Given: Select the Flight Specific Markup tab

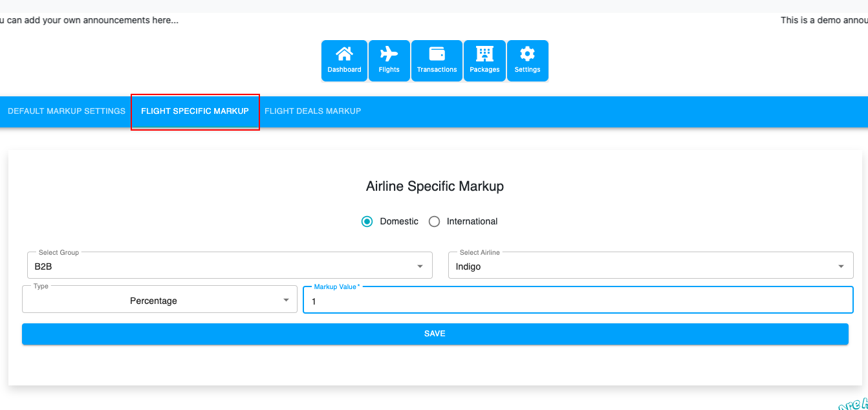Looking at the screenshot, I should tap(195, 111).
